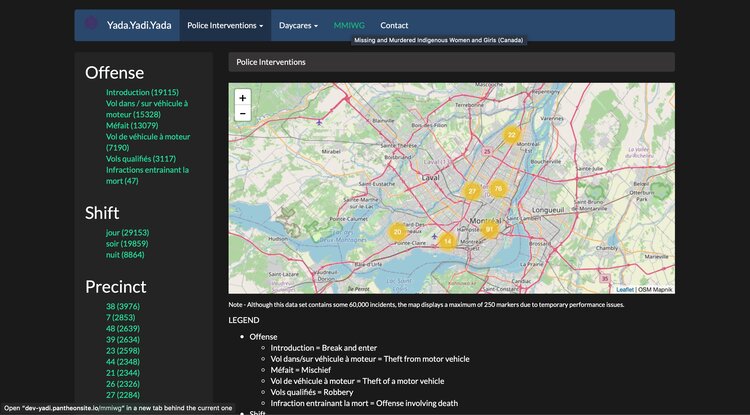Click 'Vols qualifiés = Robbery' legend line
This screenshot has height=415, width=750.
[312, 392]
